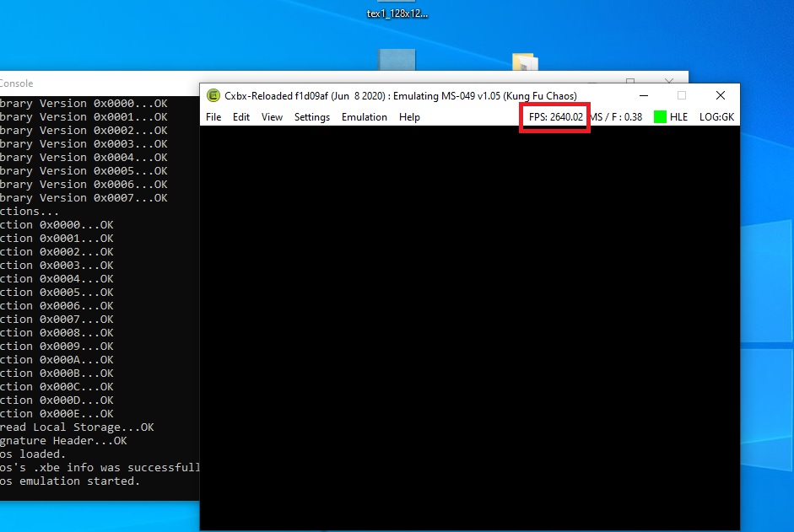Maximize the Console window

tap(630, 80)
